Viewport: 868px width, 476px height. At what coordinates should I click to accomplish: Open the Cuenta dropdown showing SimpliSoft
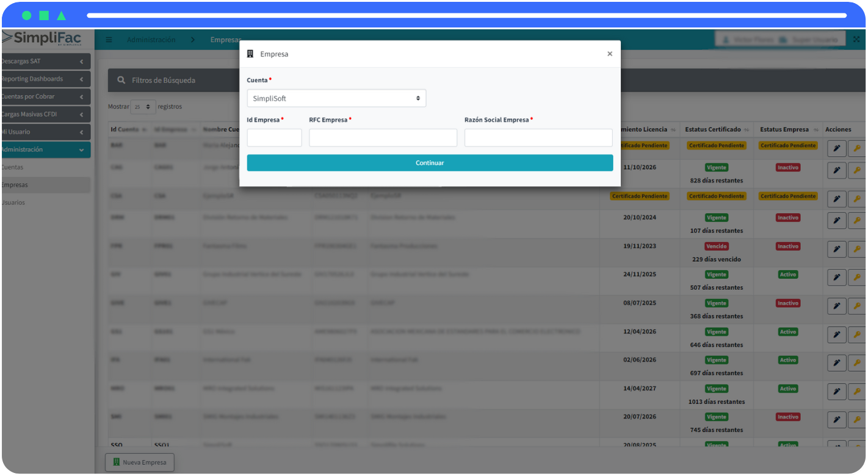[336, 98]
